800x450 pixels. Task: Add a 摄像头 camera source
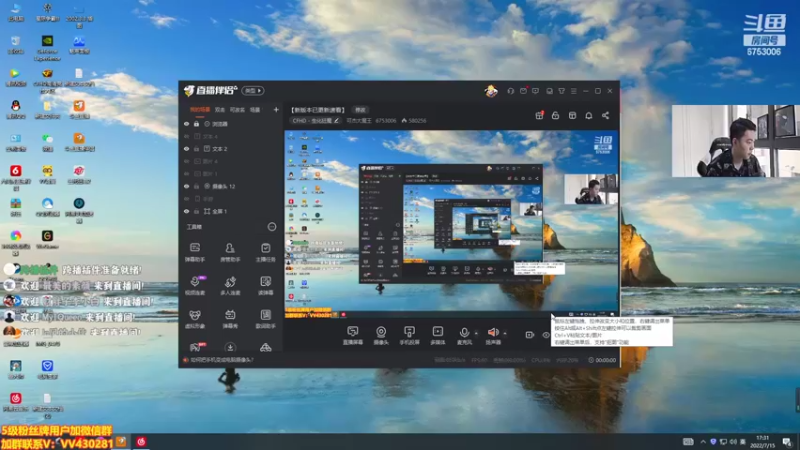tap(381, 336)
